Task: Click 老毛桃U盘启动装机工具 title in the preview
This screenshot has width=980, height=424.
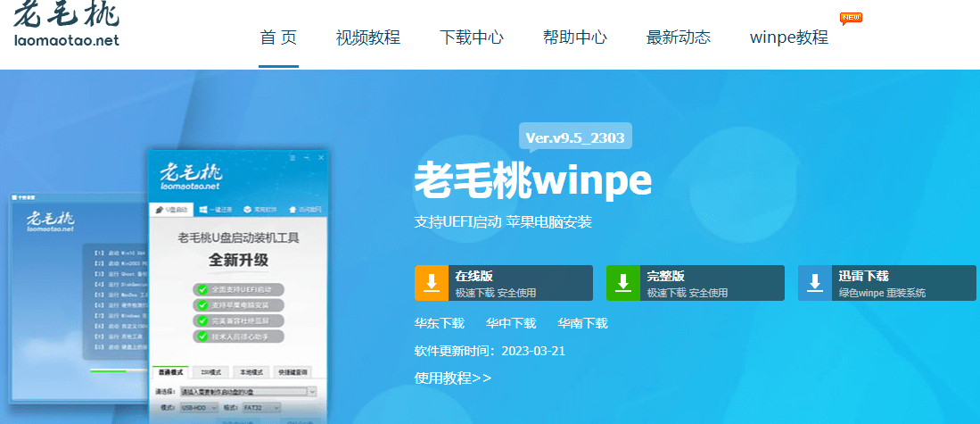Action: [x=238, y=238]
